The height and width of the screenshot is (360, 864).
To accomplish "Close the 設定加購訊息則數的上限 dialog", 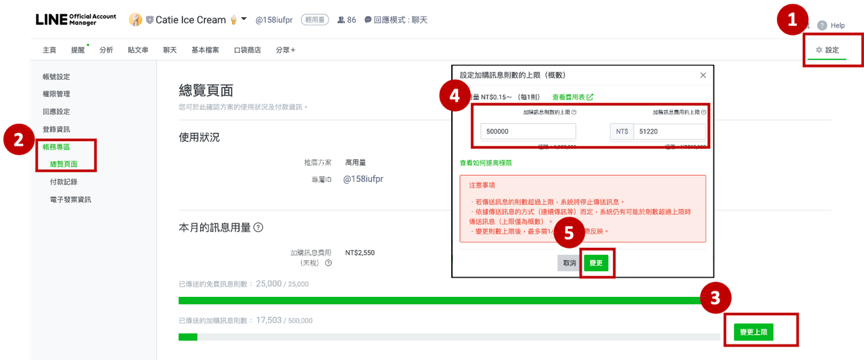I will click(703, 75).
